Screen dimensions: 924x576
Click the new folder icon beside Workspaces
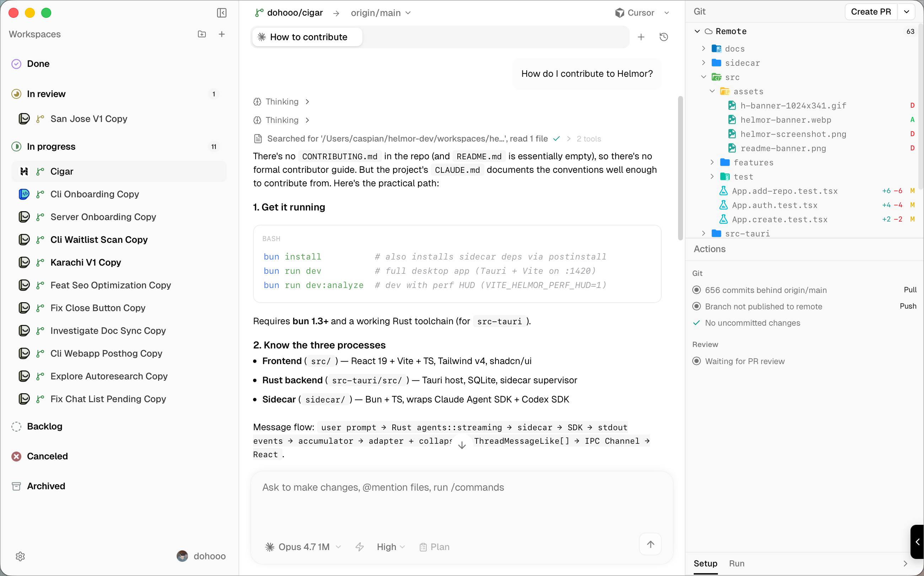[202, 34]
